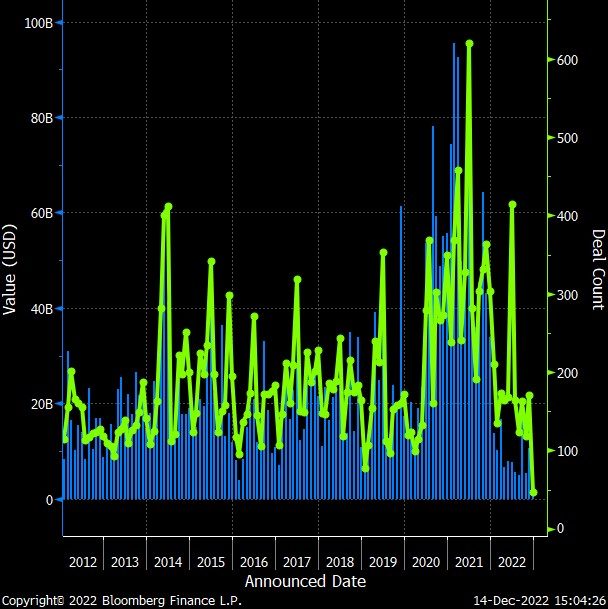Click the Bloomberg Finance L.P. copyright text

pos(120,600)
